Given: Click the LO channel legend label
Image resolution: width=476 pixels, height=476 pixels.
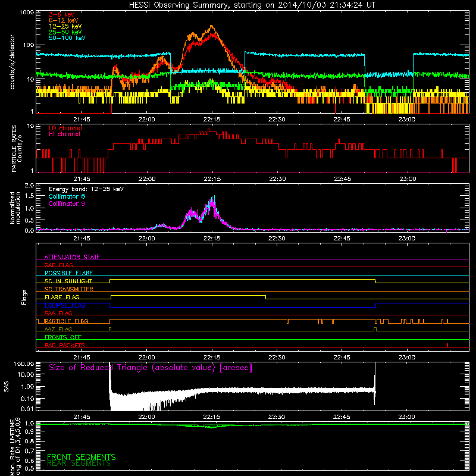Looking at the screenshot, I should pyautogui.click(x=65, y=128).
